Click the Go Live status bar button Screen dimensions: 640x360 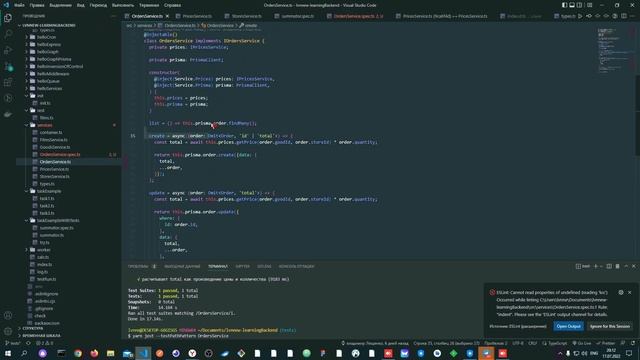582,343
